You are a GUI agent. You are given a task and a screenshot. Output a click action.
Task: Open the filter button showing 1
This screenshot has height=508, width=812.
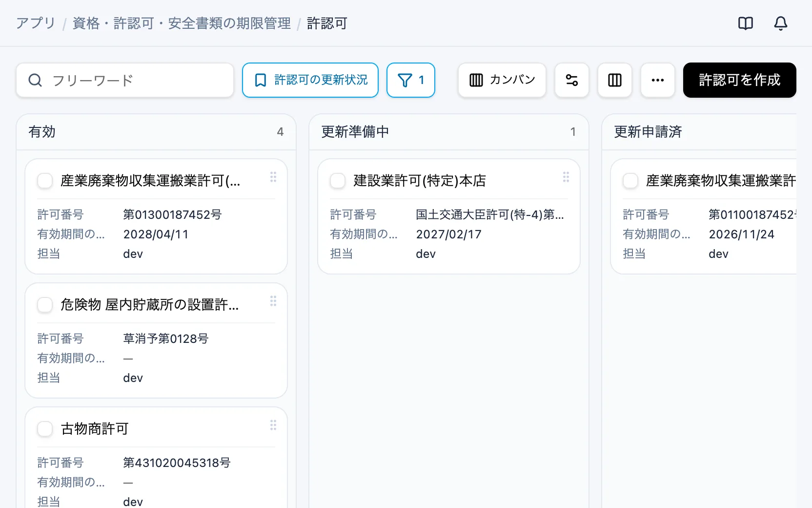[x=411, y=80]
